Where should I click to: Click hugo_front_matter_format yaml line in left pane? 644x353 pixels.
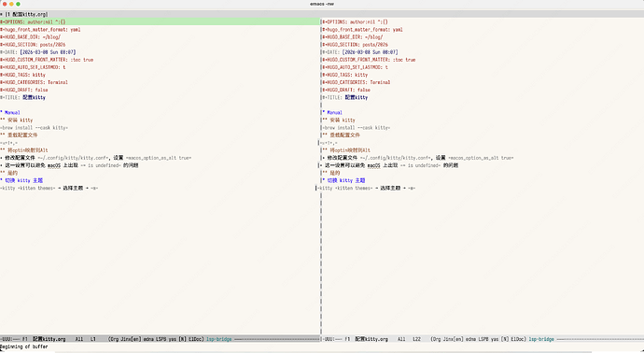pyautogui.click(x=40, y=30)
